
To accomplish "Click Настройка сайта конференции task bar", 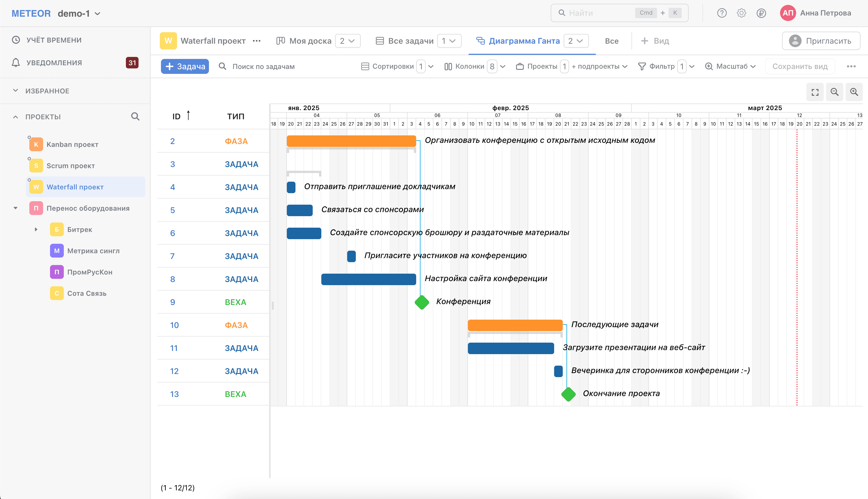I will click(x=369, y=279).
